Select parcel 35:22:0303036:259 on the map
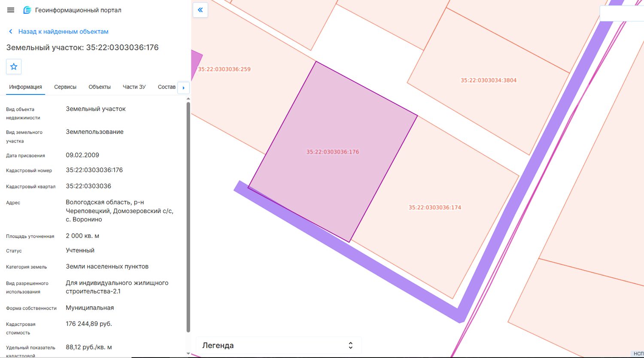This screenshot has width=644, height=358. pyautogui.click(x=224, y=69)
